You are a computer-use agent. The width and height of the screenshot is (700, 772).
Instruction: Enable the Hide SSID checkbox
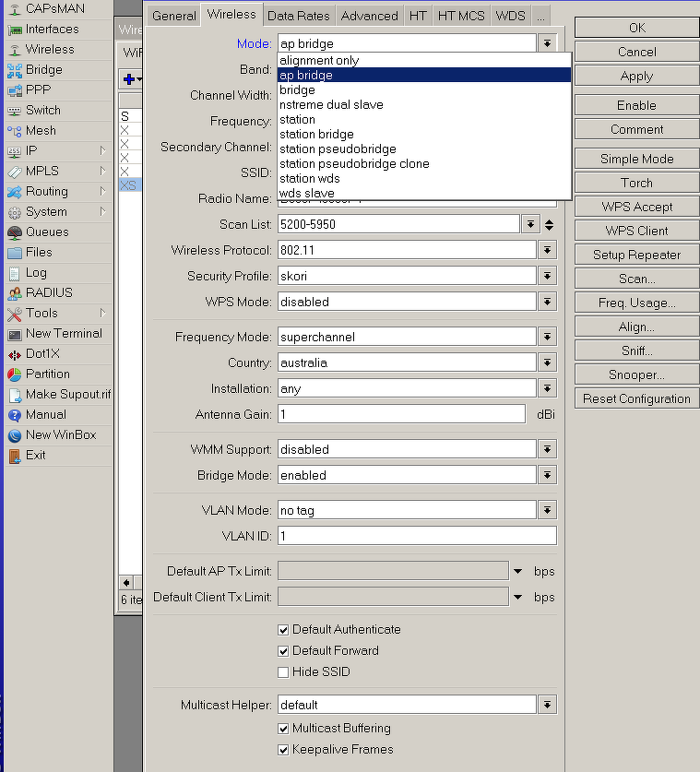pyautogui.click(x=283, y=672)
